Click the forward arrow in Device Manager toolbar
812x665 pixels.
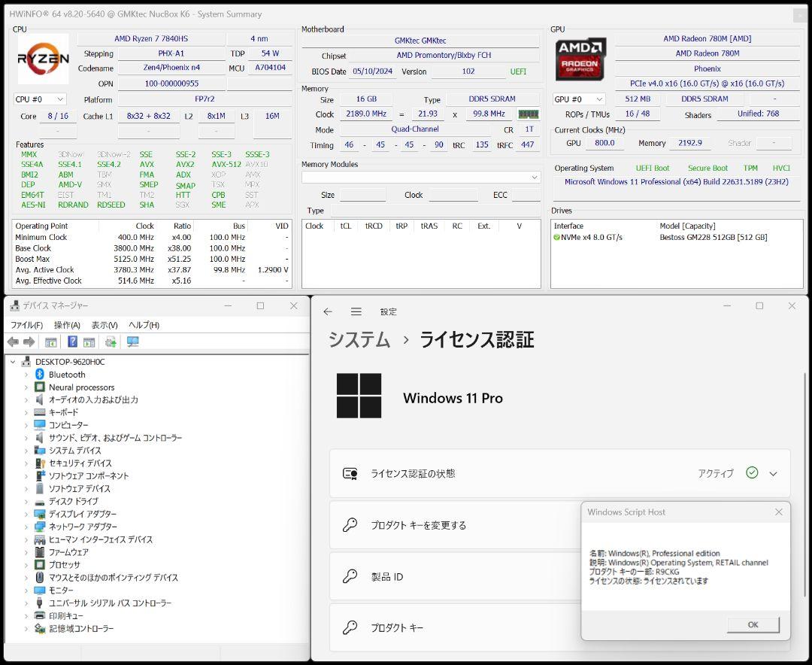(29, 342)
